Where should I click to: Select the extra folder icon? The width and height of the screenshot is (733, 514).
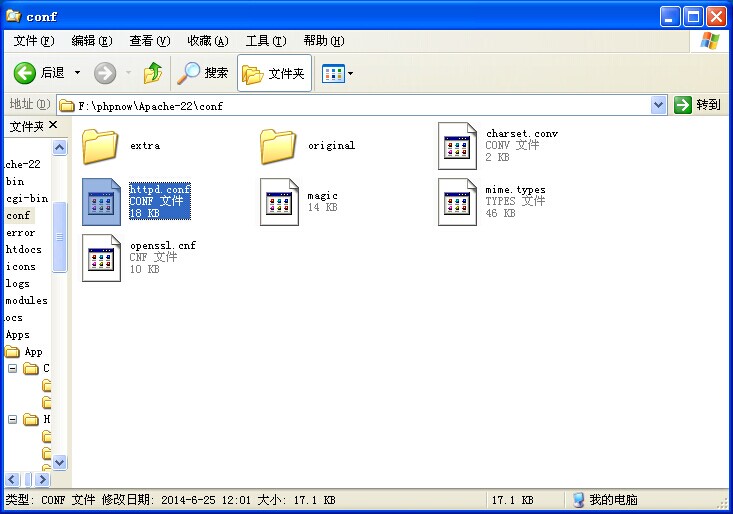[x=100, y=147]
